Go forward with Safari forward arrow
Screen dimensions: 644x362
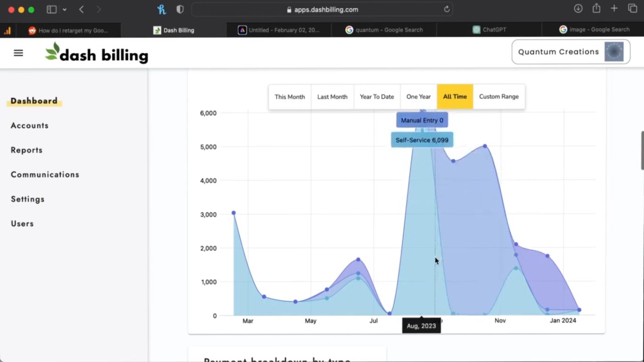tap(99, 9)
